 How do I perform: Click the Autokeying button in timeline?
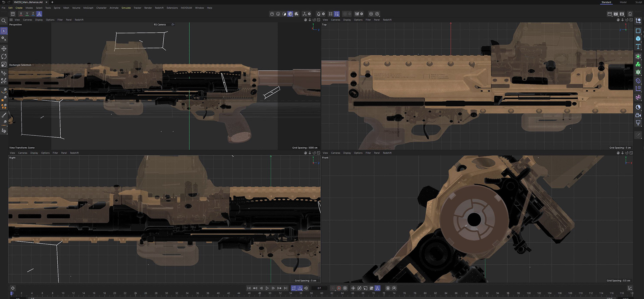point(339,288)
